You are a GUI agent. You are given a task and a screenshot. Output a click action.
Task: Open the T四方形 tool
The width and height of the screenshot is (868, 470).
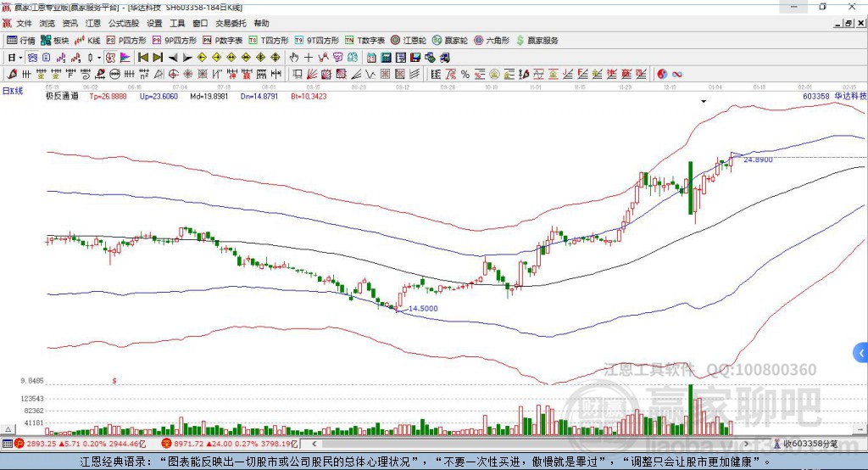pos(269,41)
